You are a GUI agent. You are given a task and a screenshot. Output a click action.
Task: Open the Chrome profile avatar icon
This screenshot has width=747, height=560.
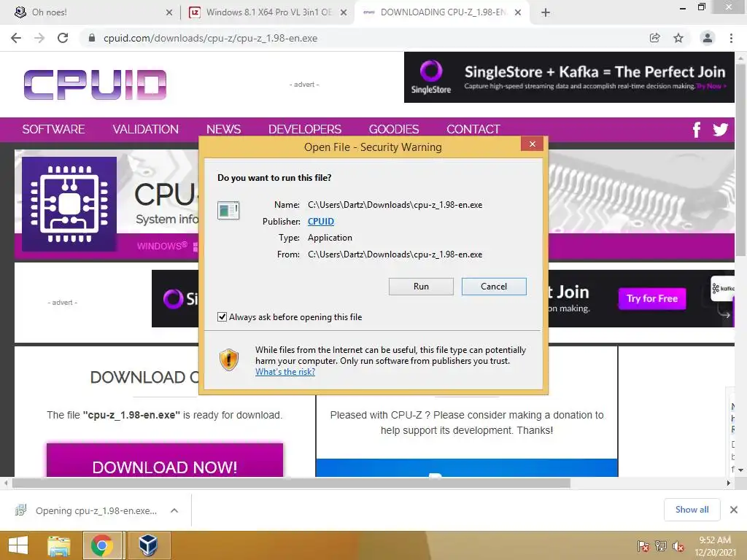(708, 38)
